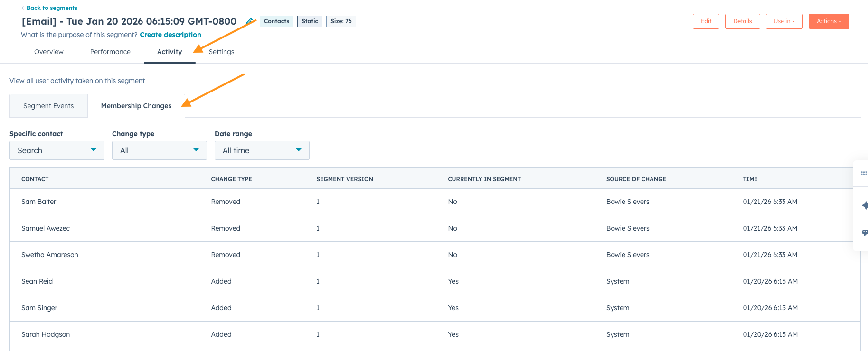Click the Details button
The width and height of the screenshot is (868, 351).
742,21
